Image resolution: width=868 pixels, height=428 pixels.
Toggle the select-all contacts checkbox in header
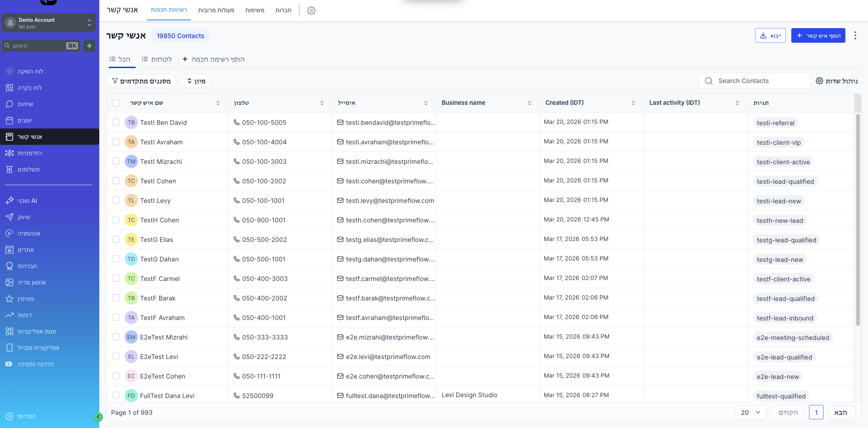(x=116, y=103)
